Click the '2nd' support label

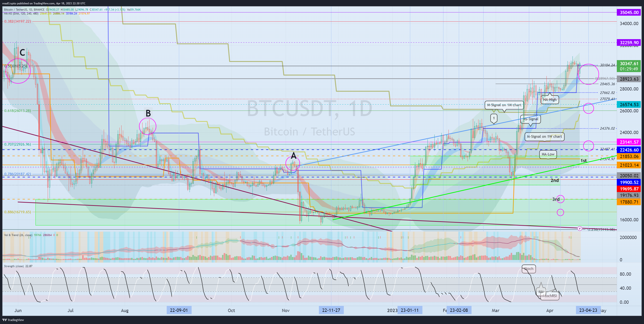click(x=555, y=180)
